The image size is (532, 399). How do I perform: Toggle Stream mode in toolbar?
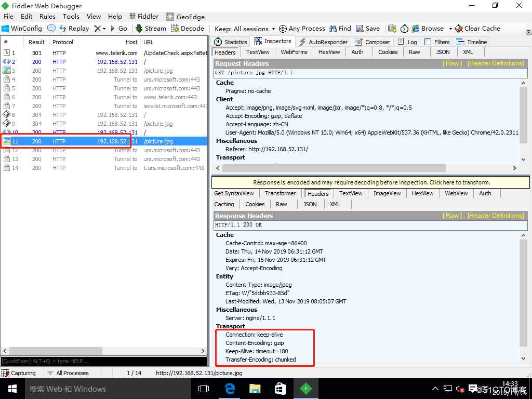[151, 29]
